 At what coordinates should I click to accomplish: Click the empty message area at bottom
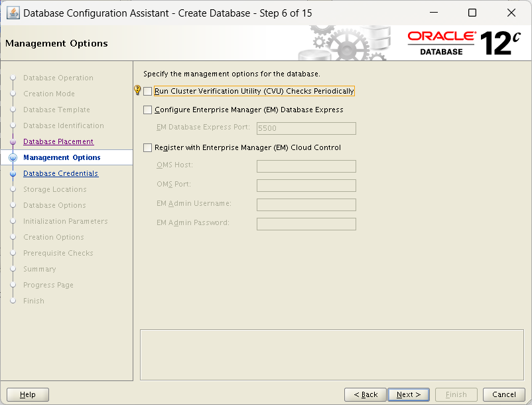point(332,355)
